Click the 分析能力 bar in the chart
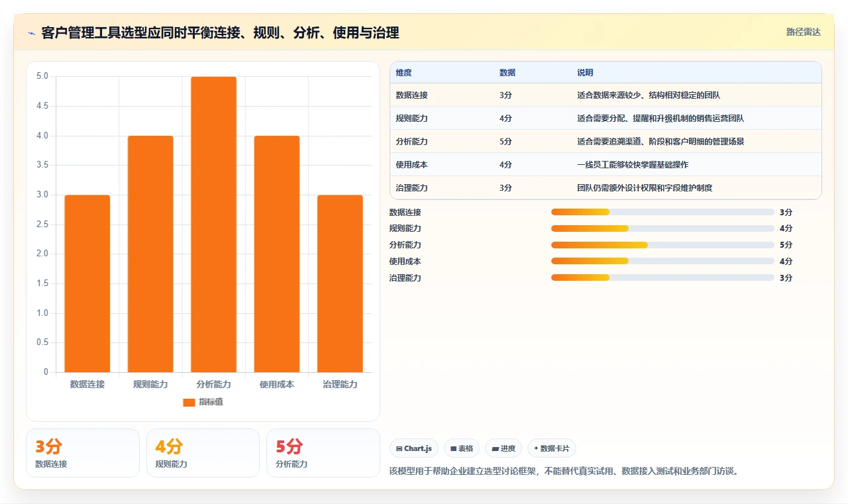The width and height of the screenshot is (848, 504). pyautogui.click(x=213, y=225)
